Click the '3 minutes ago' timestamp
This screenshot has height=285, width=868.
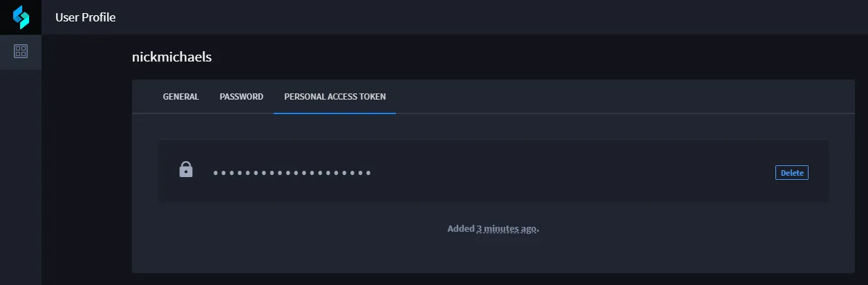coord(507,229)
